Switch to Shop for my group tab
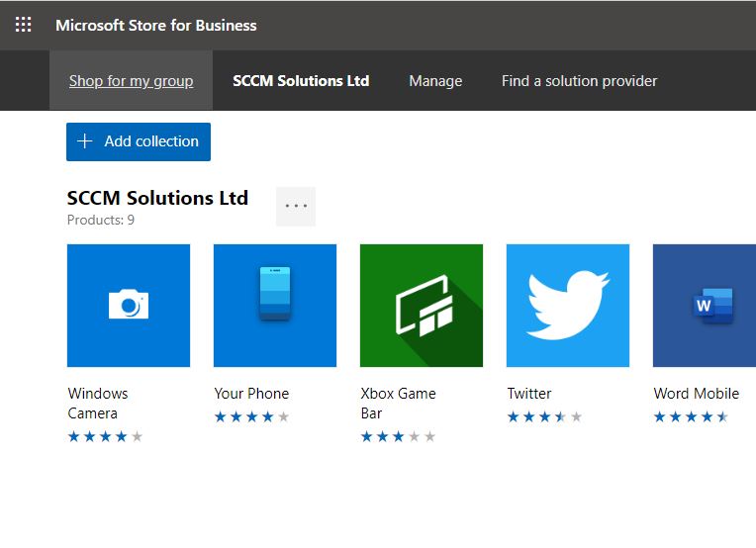Viewport: 756px width, 548px height. tap(131, 81)
